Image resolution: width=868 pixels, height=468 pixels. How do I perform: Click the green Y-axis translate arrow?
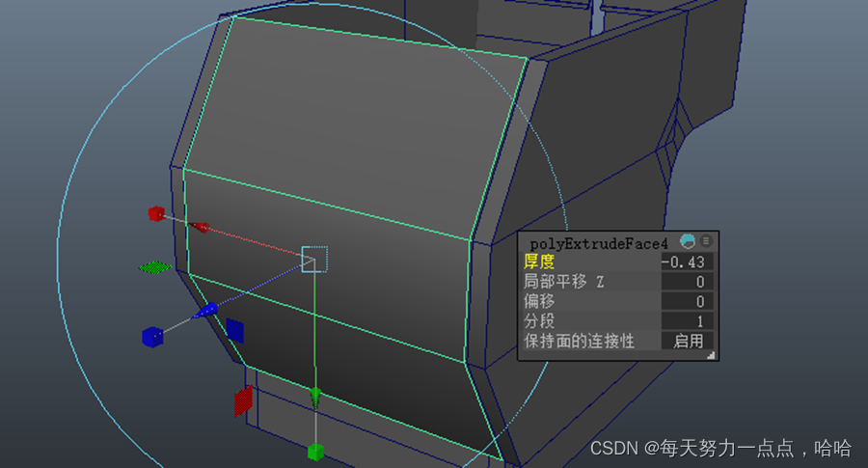click(x=315, y=398)
